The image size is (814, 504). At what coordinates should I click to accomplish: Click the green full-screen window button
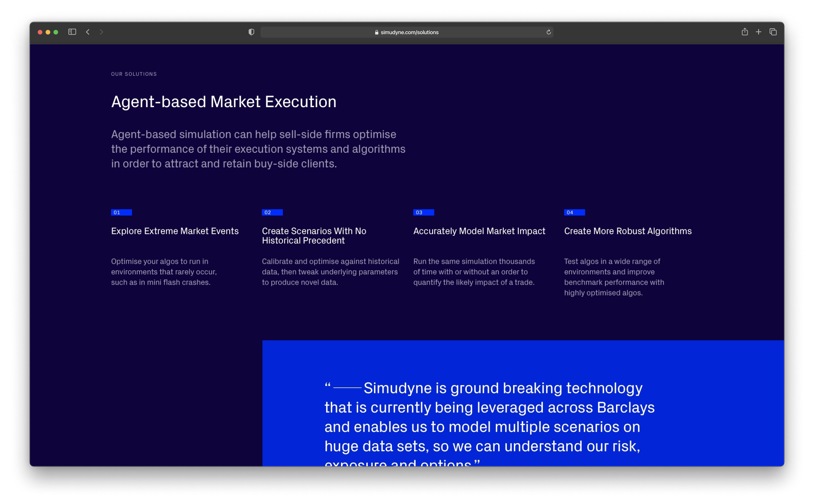56,32
